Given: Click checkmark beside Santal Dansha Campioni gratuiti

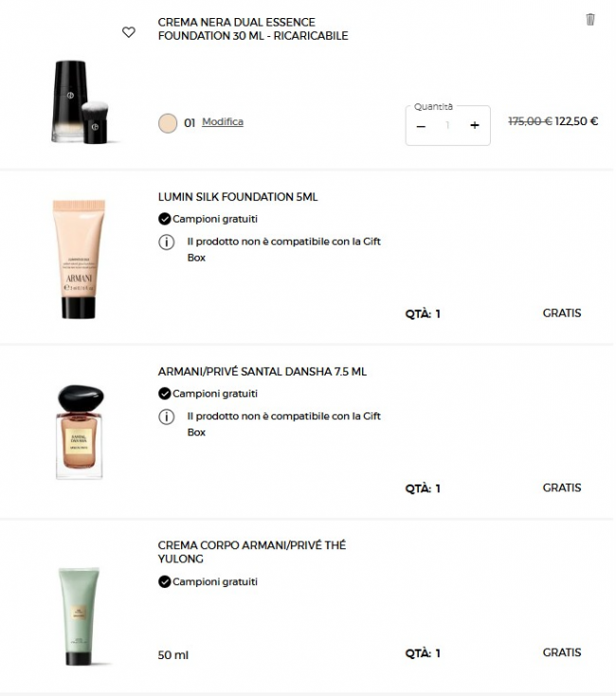Looking at the screenshot, I should pos(165,394).
